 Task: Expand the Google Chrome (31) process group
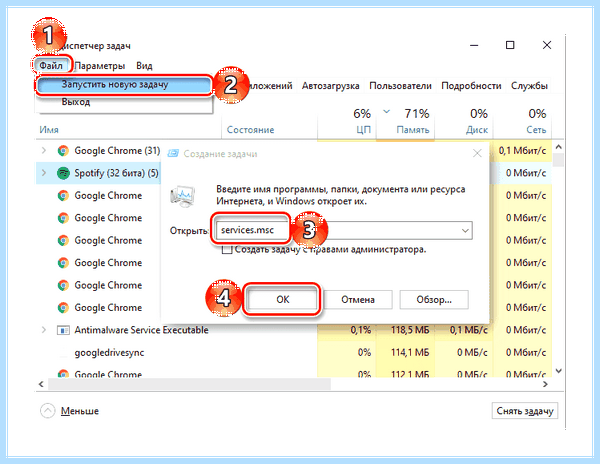click(x=44, y=151)
